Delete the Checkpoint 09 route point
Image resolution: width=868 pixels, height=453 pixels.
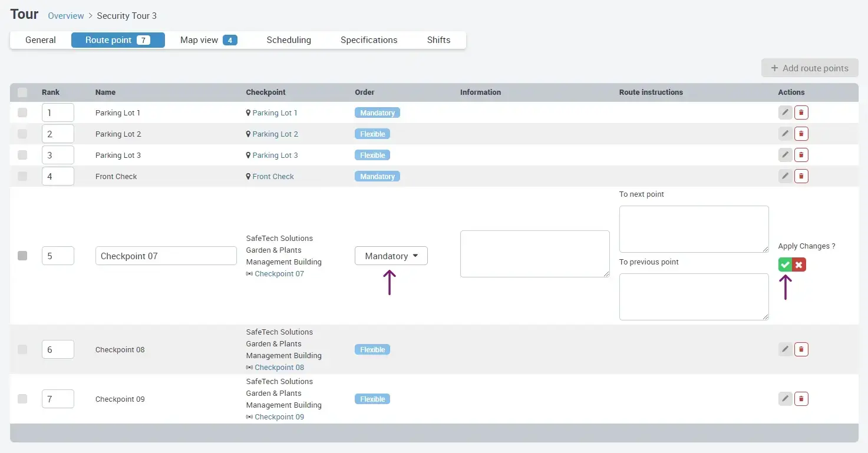point(801,399)
